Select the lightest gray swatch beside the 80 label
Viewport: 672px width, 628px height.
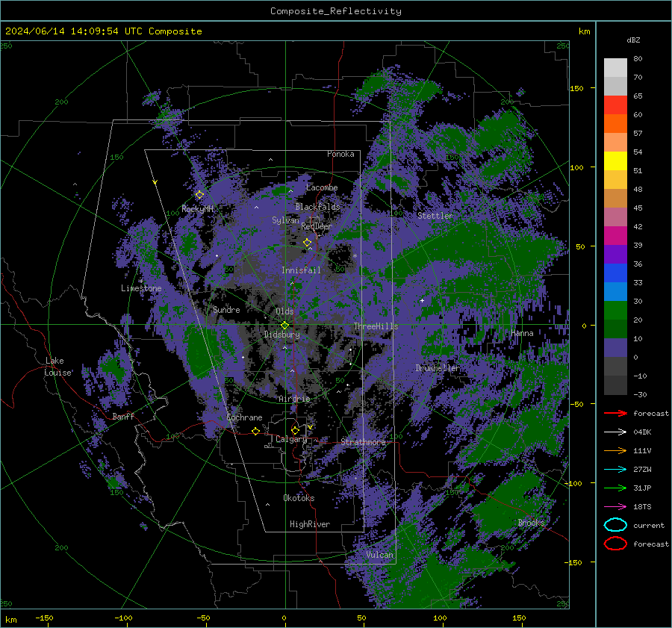[615, 68]
